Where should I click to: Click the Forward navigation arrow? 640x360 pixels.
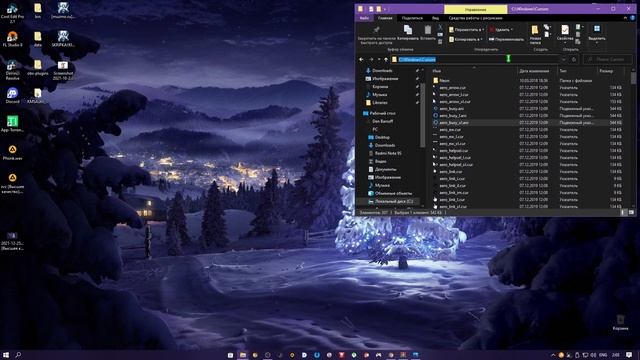(371, 60)
